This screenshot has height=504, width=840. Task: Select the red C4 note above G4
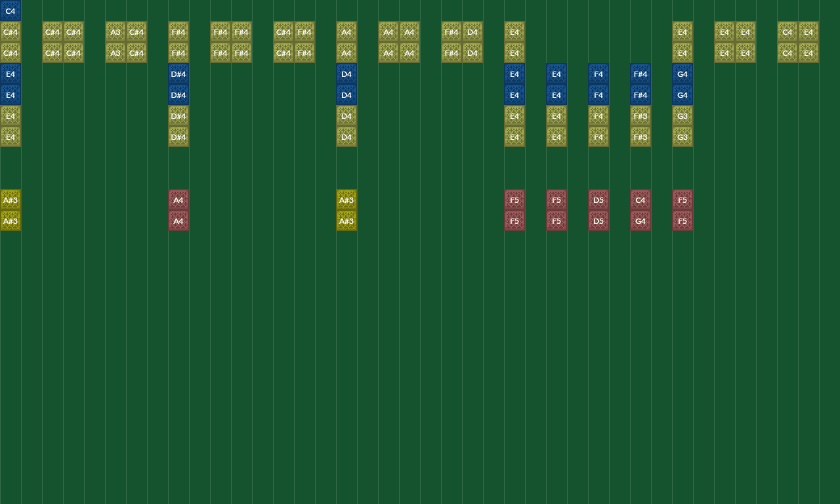[x=640, y=199]
